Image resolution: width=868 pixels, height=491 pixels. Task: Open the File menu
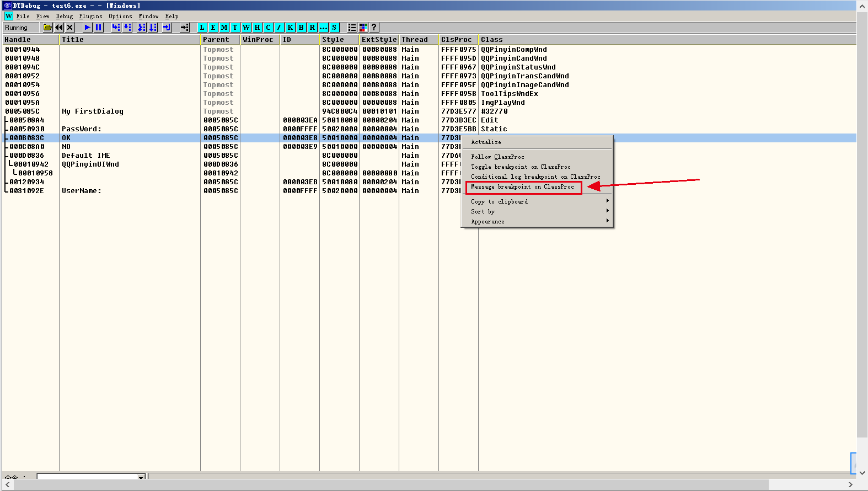tap(23, 17)
